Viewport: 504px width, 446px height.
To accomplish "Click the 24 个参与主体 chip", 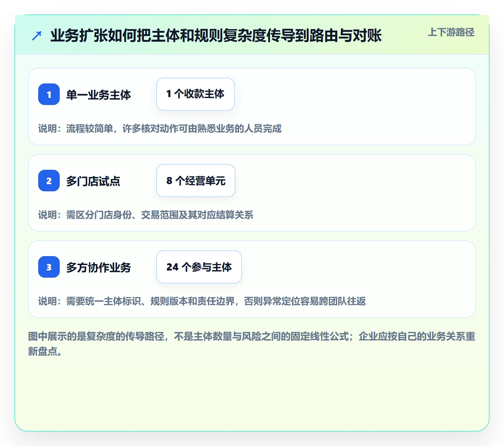I will click(x=199, y=267).
